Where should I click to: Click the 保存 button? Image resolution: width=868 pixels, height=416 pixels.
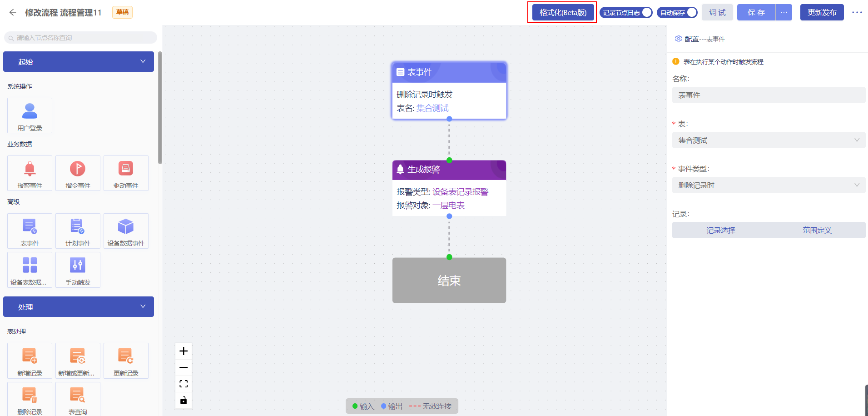point(756,12)
